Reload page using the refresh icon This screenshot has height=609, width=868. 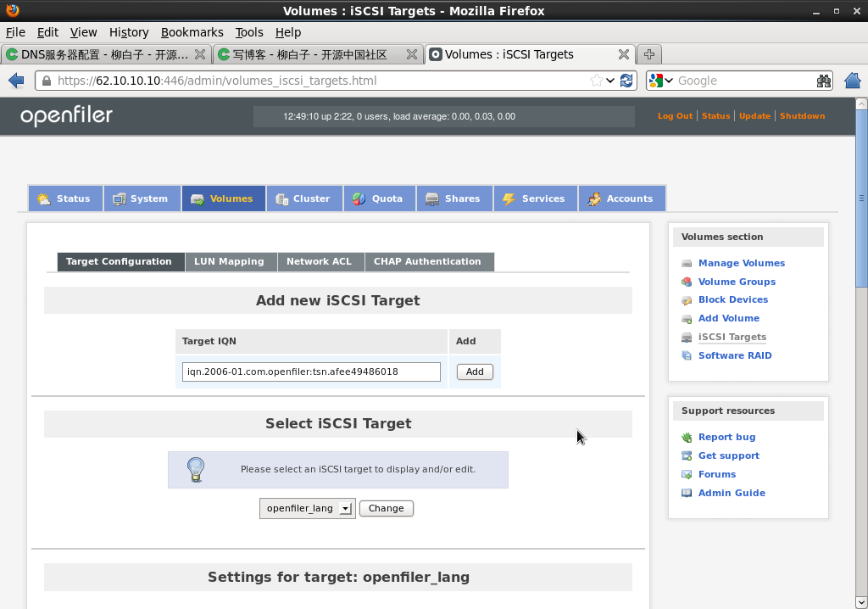tap(626, 81)
